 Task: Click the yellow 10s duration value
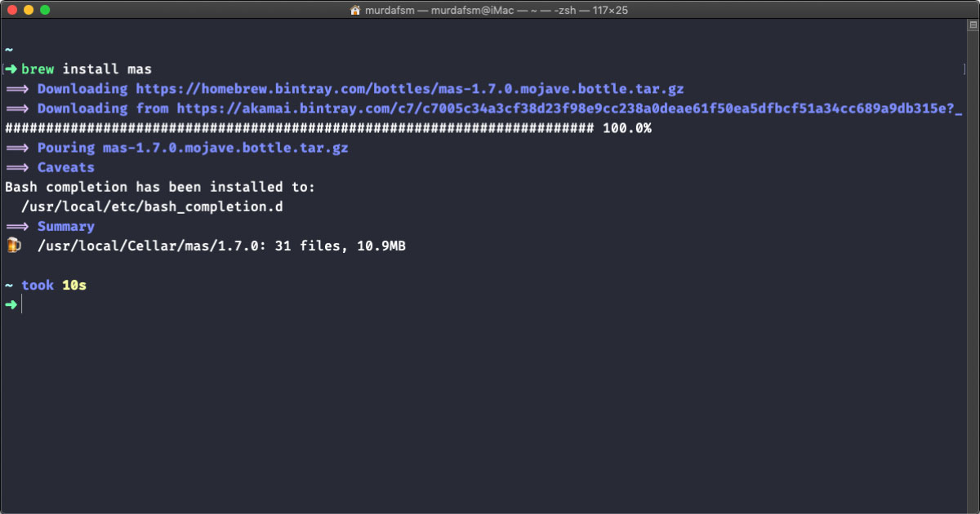point(74,285)
